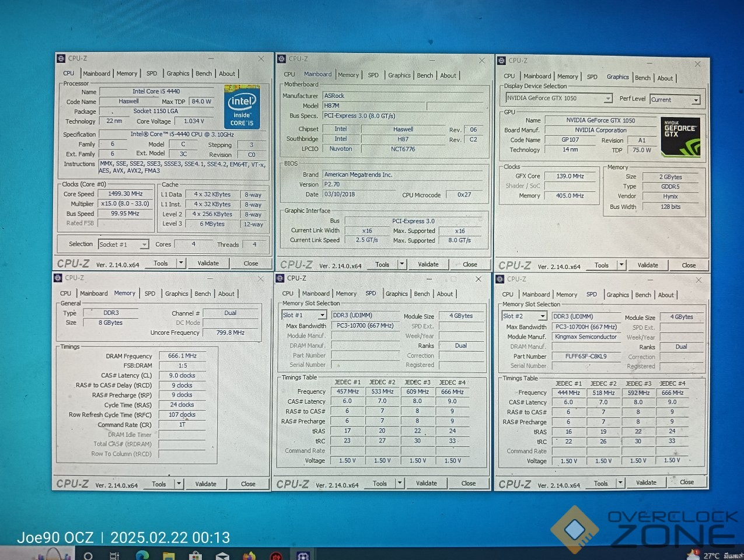Click the Manufacturer ASRock field
Viewport: 744px width, 560px height.
pos(403,96)
